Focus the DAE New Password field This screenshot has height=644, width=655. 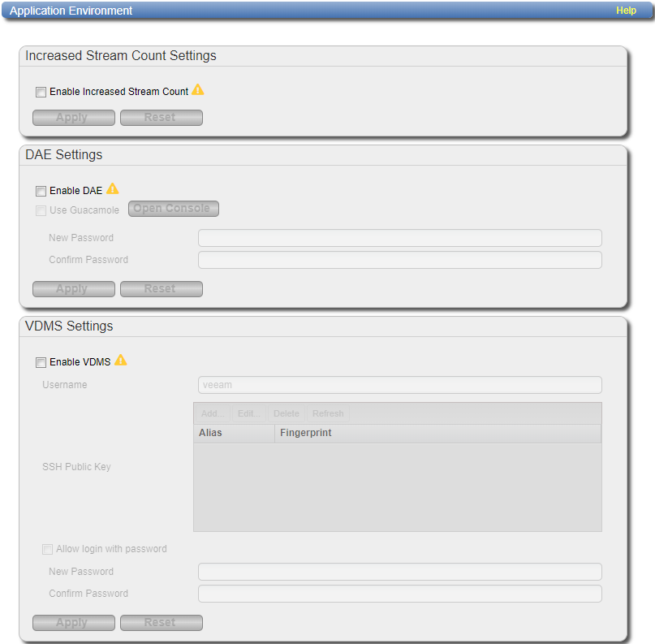coord(400,238)
